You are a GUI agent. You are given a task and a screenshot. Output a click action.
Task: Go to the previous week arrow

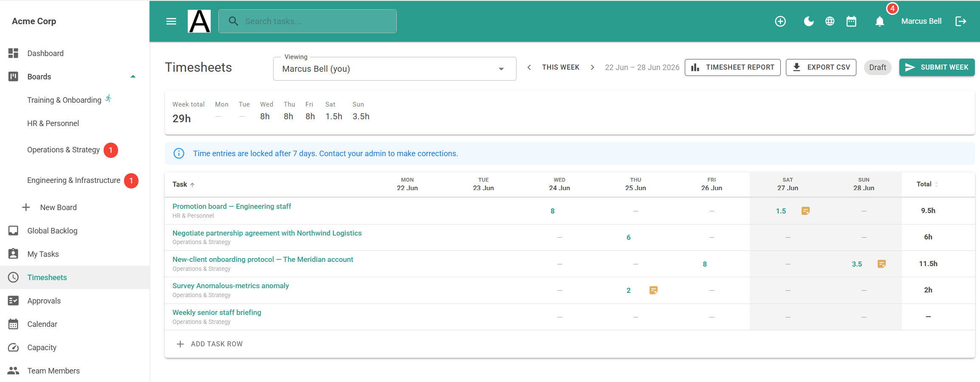click(529, 67)
